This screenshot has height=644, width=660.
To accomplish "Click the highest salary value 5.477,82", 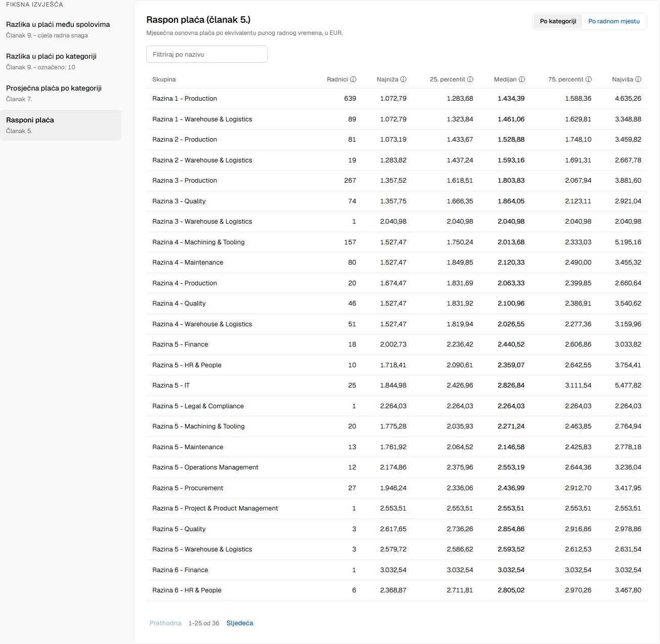I will (628, 385).
